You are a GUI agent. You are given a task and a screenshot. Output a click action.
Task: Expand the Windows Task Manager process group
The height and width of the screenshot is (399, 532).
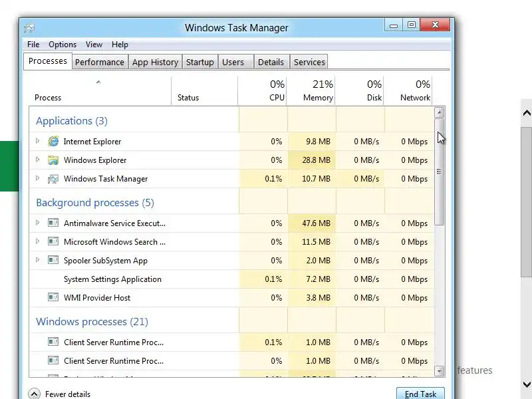tap(38, 178)
